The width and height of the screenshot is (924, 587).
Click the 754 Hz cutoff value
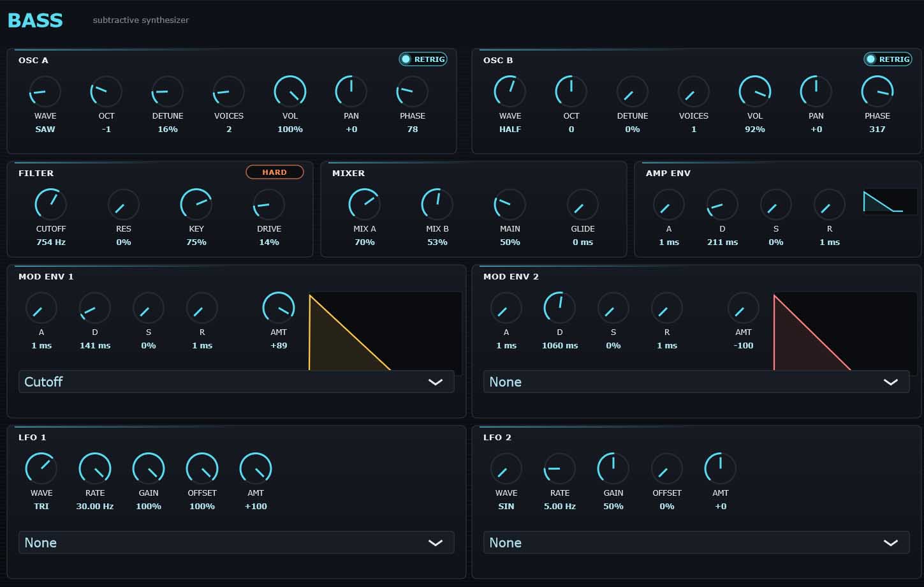click(51, 242)
